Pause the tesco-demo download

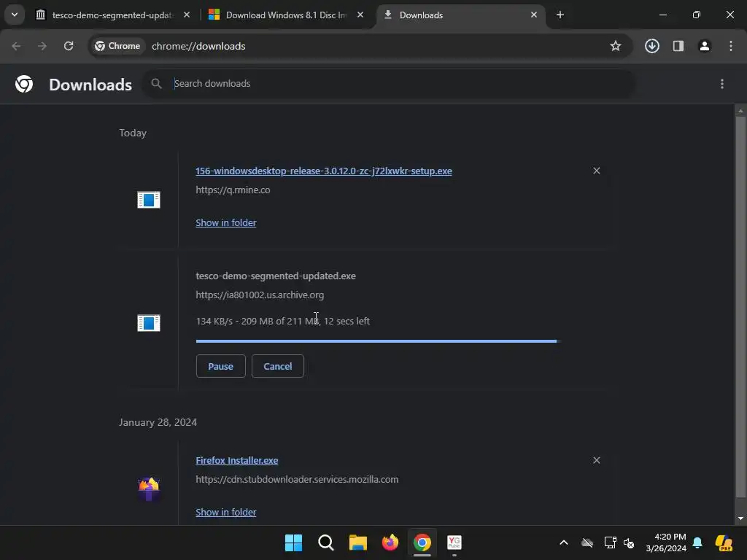pyautogui.click(x=220, y=366)
